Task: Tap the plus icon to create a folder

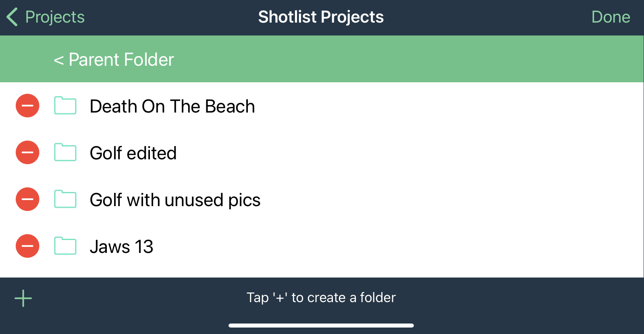Action: (x=23, y=299)
